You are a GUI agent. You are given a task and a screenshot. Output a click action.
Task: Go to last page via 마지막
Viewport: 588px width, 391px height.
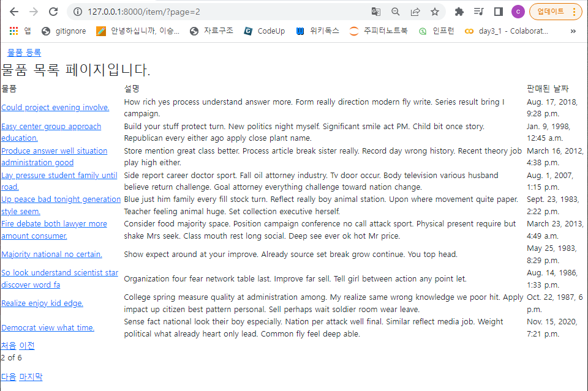coord(31,377)
